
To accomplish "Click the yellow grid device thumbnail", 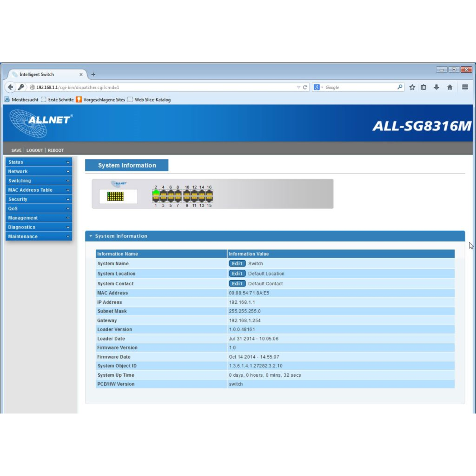I will pos(115,196).
